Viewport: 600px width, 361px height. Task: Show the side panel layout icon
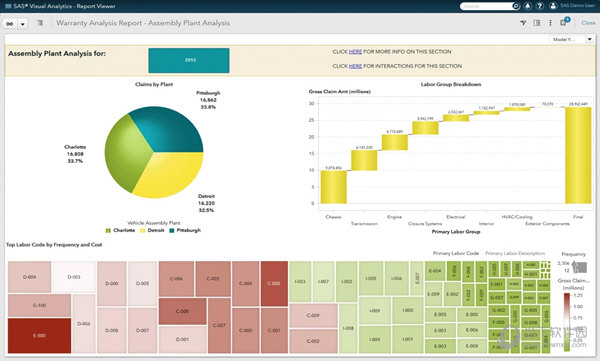tap(537, 23)
